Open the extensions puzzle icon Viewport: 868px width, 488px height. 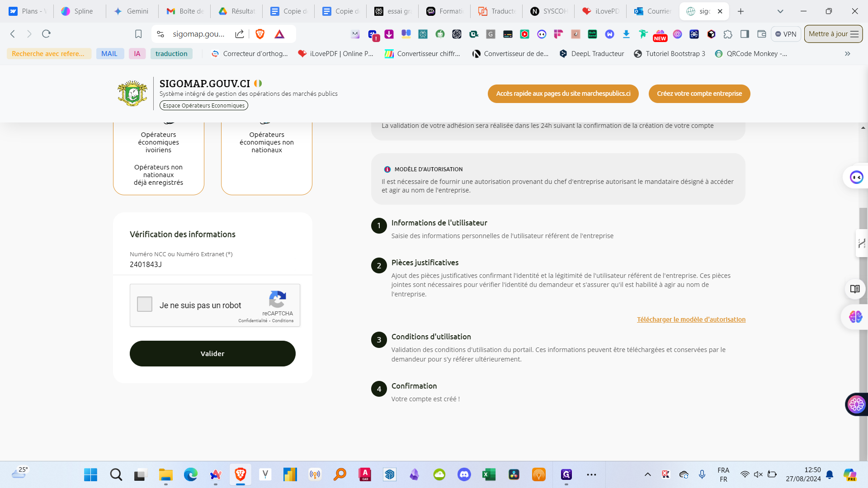click(x=728, y=34)
